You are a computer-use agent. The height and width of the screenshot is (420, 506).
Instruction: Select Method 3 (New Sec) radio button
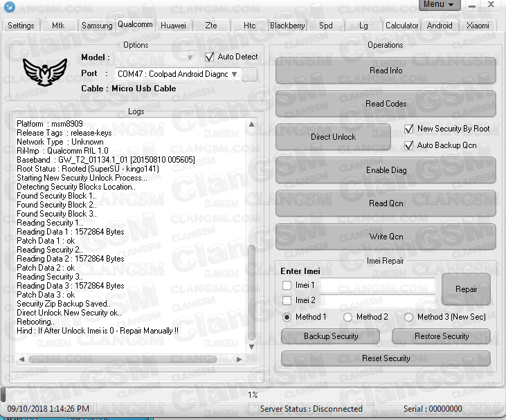pos(408,317)
